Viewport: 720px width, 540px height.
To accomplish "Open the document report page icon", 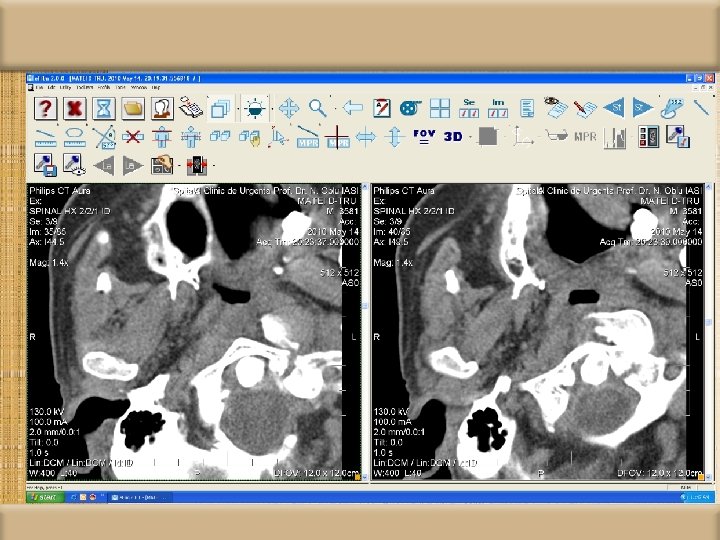I will pyautogui.click(x=527, y=108).
